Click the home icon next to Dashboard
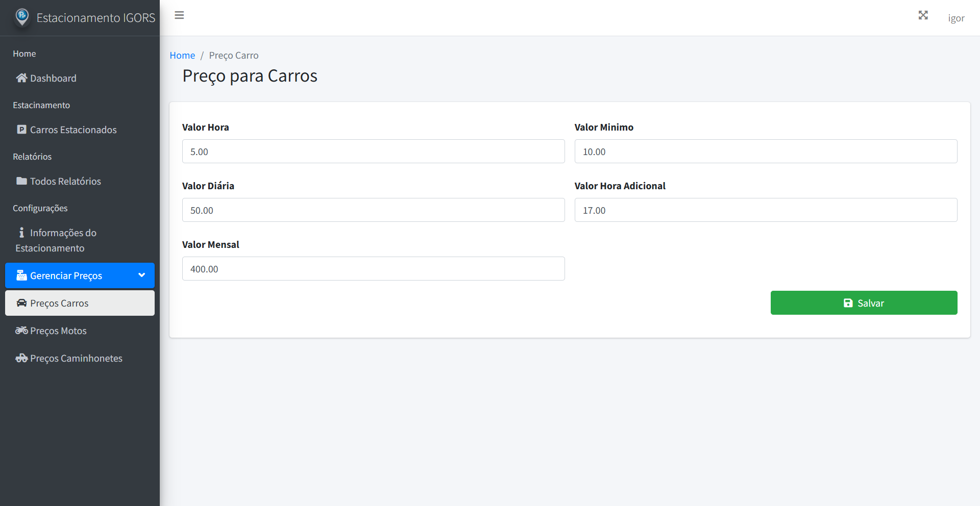 (x=21, y=78)
